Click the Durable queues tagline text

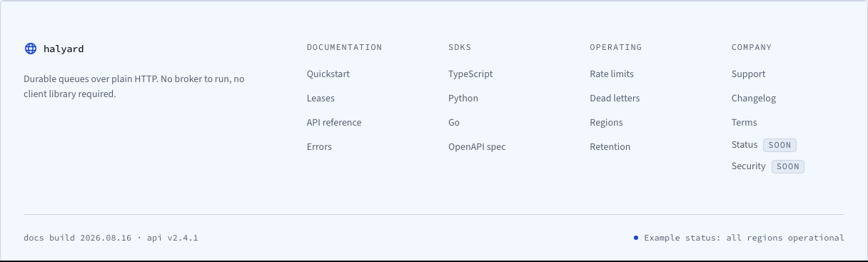tap(134, 86)
